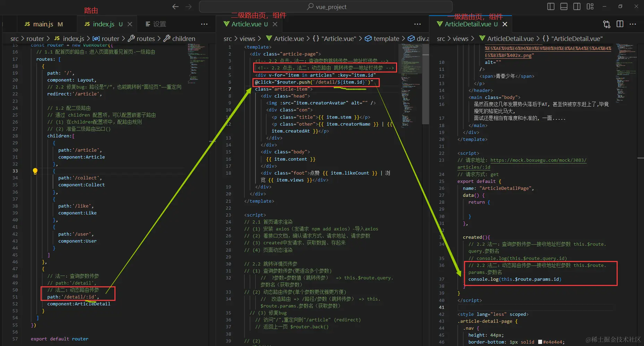Click the #e4e4e4 color swatch on line 46
644x346 pixels.
coord(540,342)
